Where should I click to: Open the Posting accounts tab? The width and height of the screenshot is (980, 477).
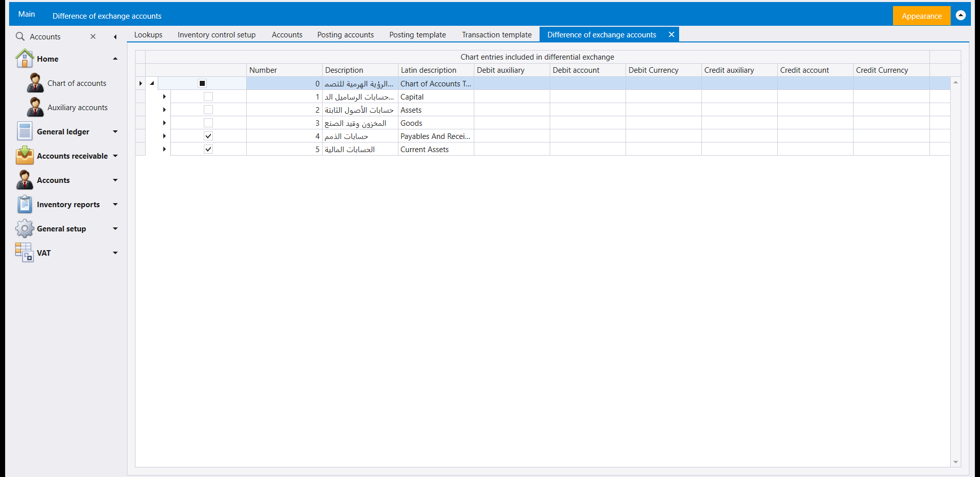345,34
